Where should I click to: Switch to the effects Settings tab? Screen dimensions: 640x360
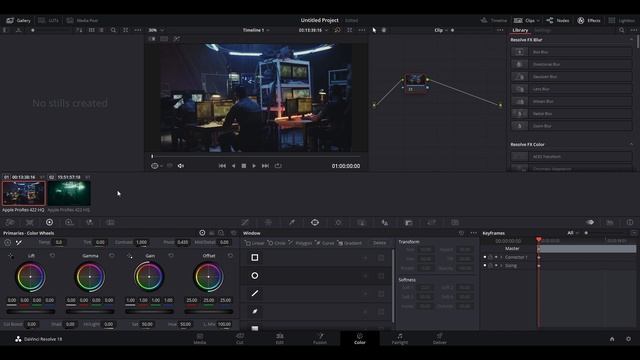(x=542, y=30)
